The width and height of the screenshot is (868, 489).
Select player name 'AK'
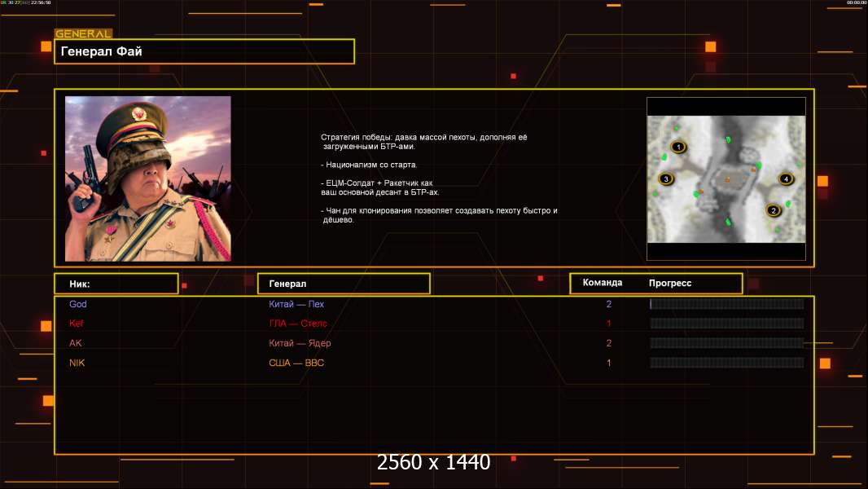pyautogui.click(x=75, y=343)
